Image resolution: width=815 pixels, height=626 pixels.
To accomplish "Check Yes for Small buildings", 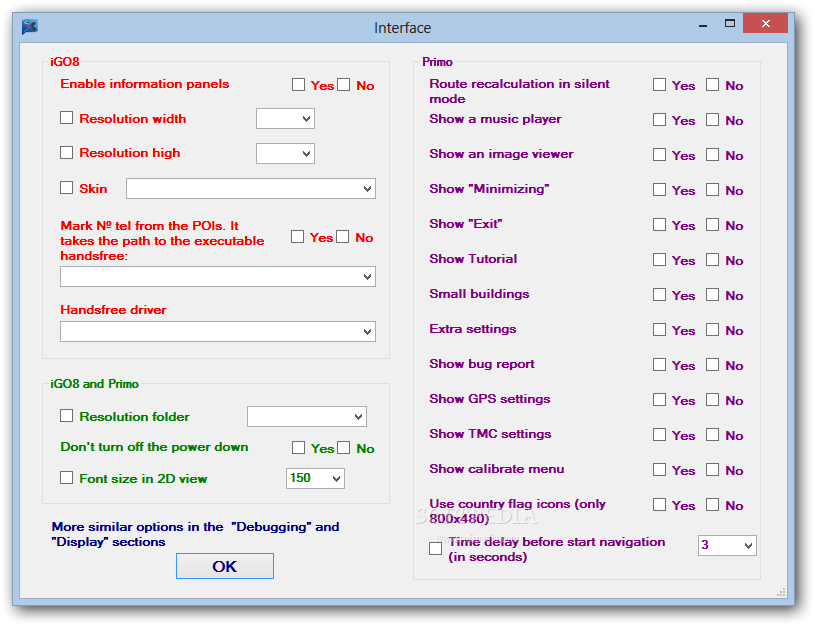I will pos(660,295).
